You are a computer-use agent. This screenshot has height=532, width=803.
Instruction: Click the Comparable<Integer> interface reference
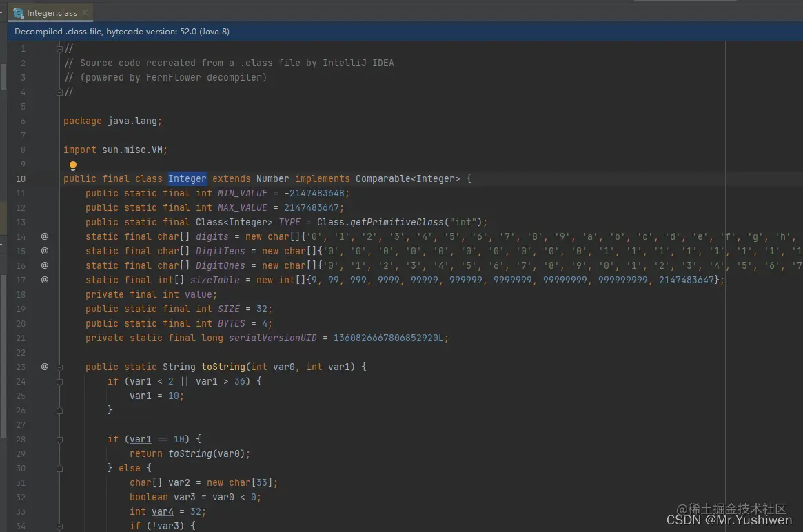coord(407,178)
